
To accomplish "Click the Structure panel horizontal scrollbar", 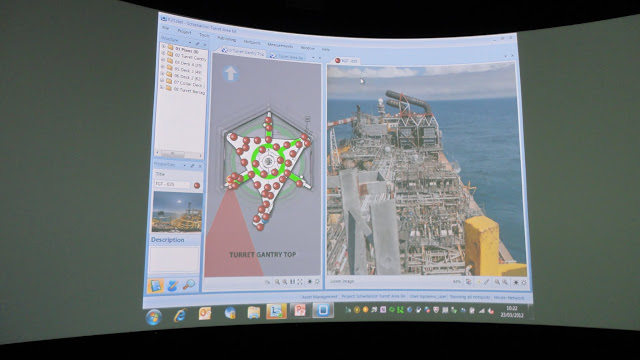I will point(178,153).
